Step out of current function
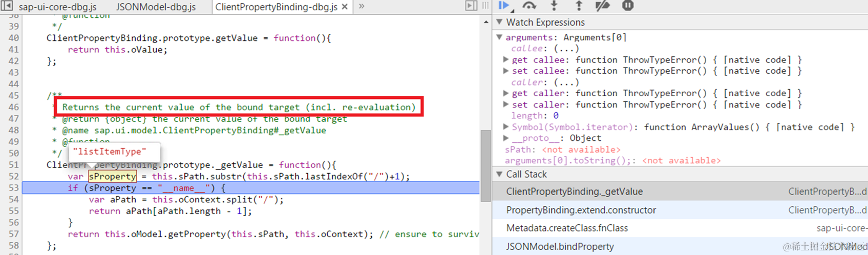868x255 pixels. [579, 6]
